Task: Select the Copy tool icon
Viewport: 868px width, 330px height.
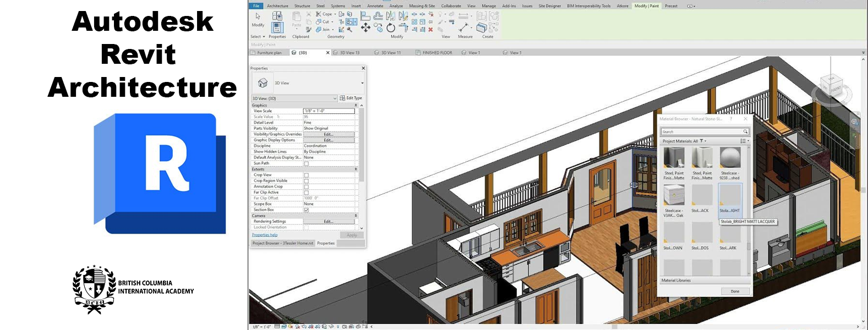Action: tap(378, 28)
